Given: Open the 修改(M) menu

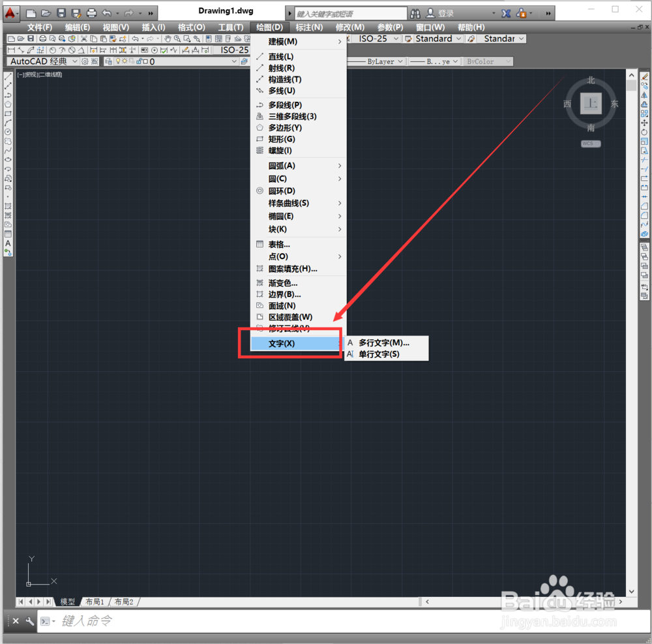Looking at the screenshot, I should point(349,27).
